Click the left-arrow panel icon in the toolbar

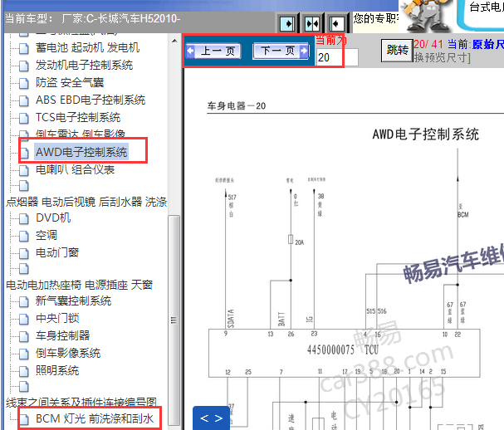coord(337,23)
